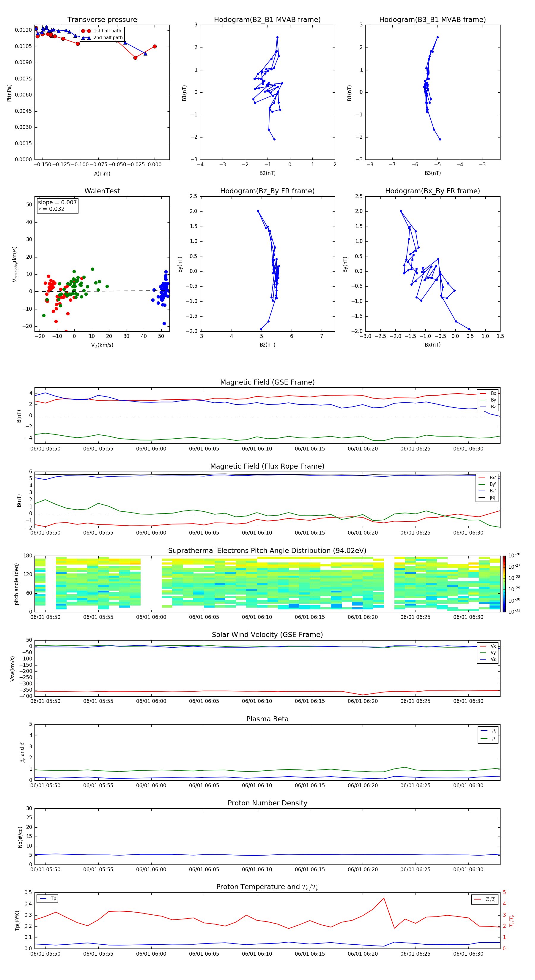Click the '1st half path' legend entry

pyautogui.click(x=102, y=31)
